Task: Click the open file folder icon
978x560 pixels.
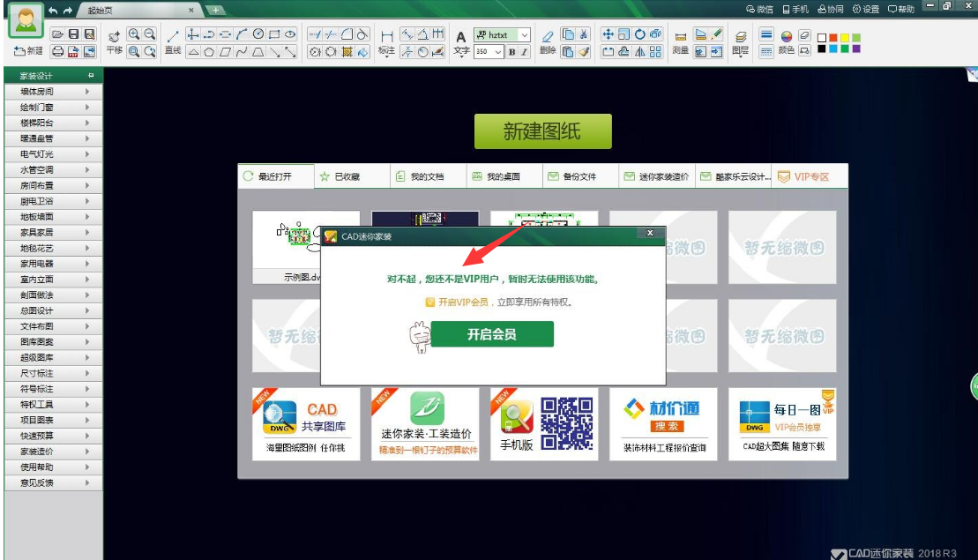Action: tap(57, 34)
